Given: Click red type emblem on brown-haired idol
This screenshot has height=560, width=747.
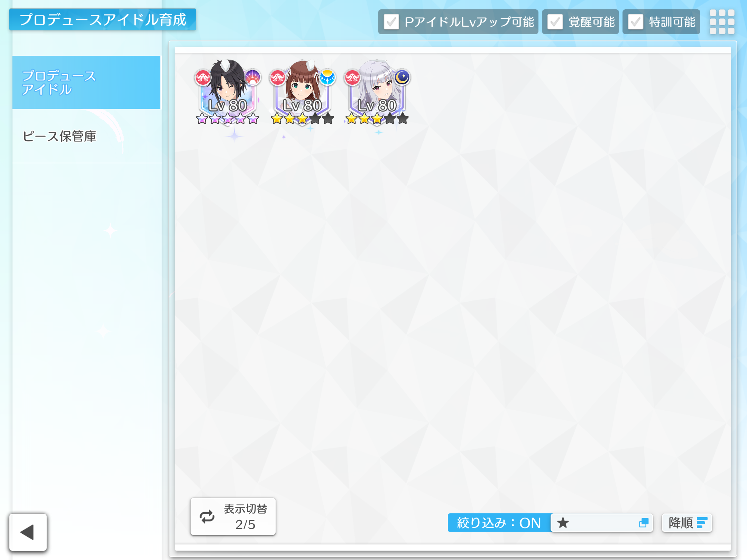Looking at the screenshot, I should pyautogui.click(x=278, y=77).
